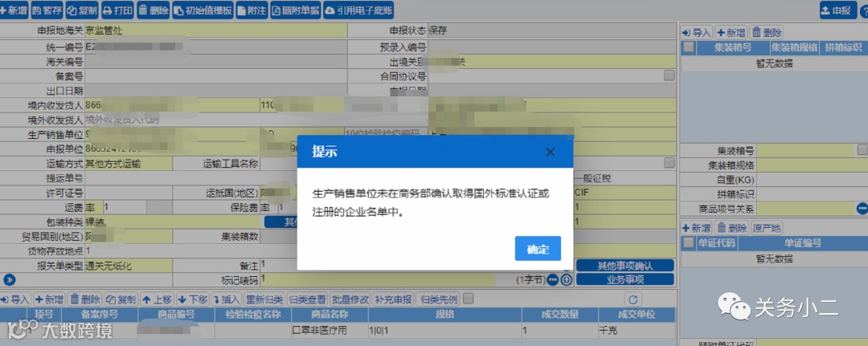The height and width of the screenshot is (346, 868).
Task: Click 重新归类 button
Action: point(264,299)
